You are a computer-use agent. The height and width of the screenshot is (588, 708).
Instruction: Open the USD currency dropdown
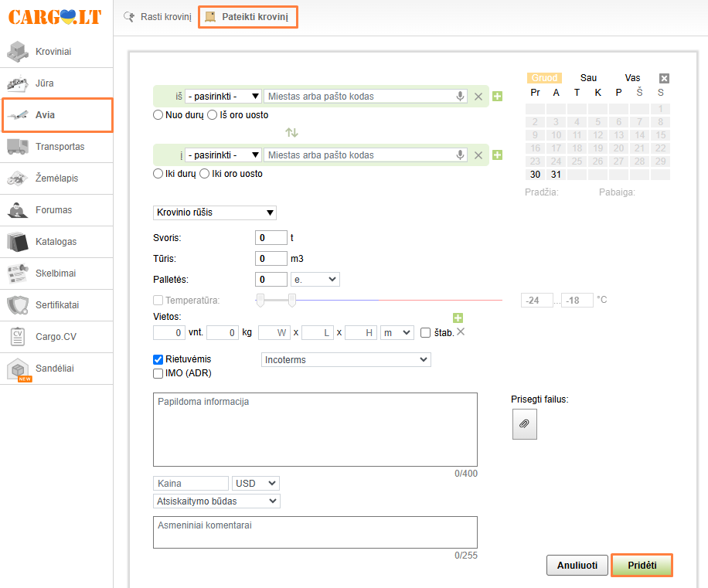[x=255, y=483]
